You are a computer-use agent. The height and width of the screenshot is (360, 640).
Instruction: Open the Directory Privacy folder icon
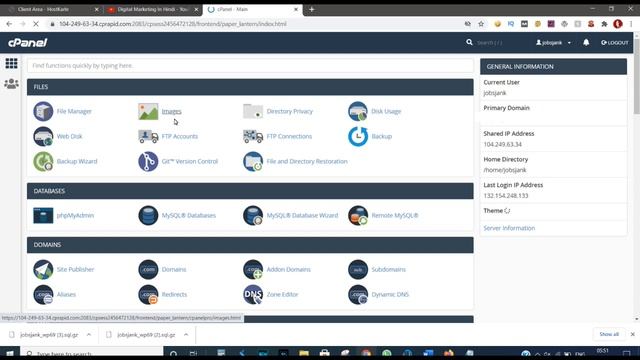coord(253,111)
